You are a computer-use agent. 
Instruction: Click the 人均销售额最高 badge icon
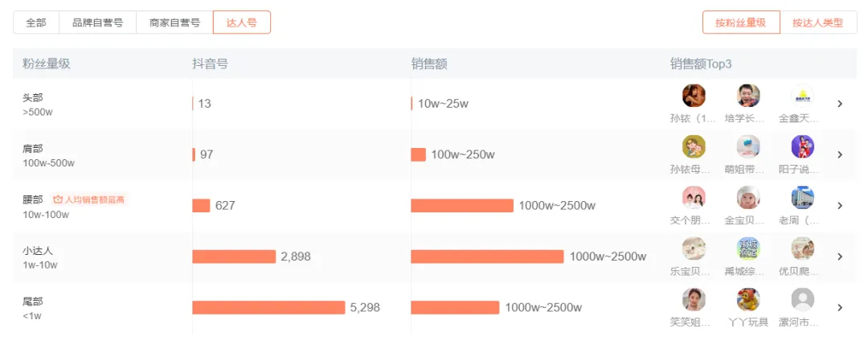pos(58,199)
